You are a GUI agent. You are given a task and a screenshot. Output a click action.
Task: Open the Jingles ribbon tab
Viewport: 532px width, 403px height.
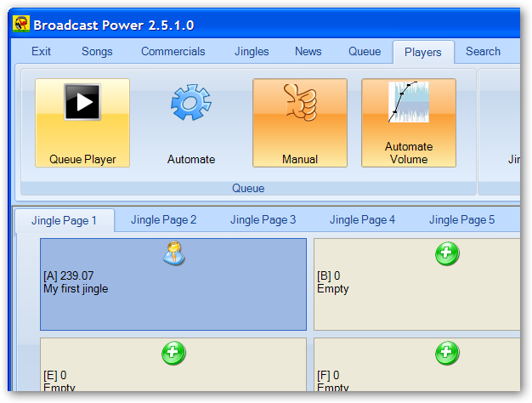pyautogui.click(x=252, y=51)
